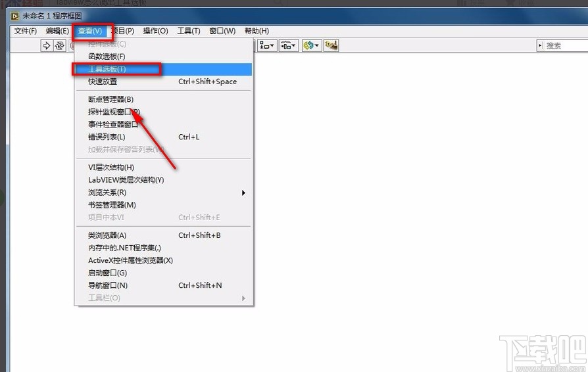Choose the grayed 控件选板(C) menu entry
The image size is (588, 372).
164,44
